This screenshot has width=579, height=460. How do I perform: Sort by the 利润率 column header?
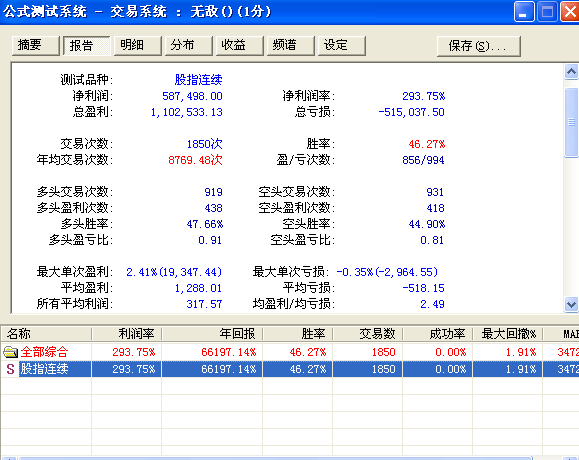coord(126,334)
